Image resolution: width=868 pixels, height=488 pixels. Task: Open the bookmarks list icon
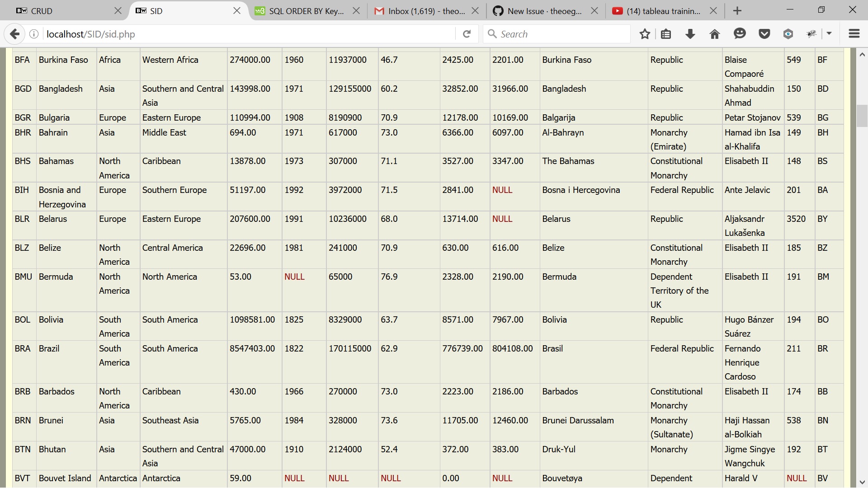point(666,34)
